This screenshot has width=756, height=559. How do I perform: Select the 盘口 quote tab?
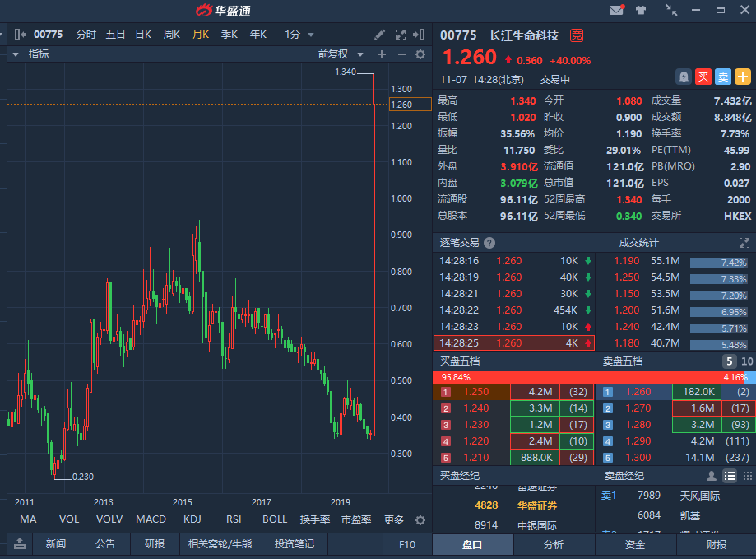tap(472, 544)
